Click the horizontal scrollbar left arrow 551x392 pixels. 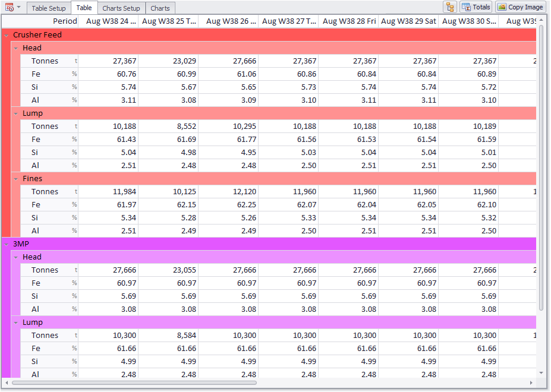coord(7,383)
